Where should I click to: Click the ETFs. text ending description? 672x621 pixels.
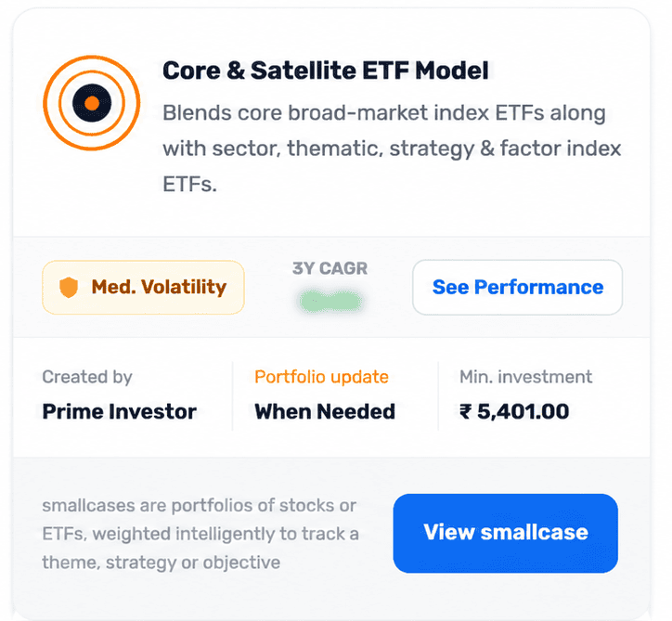click(x=190, y=185)
